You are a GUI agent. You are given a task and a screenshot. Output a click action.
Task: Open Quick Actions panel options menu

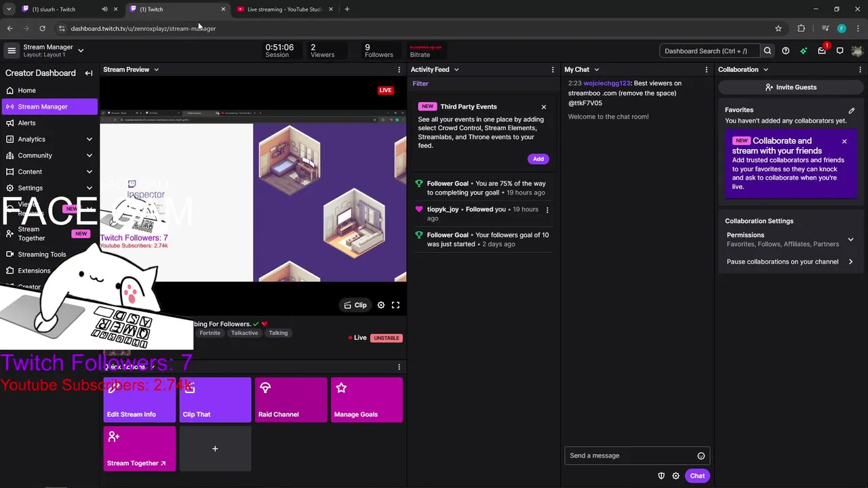[399, 367]
